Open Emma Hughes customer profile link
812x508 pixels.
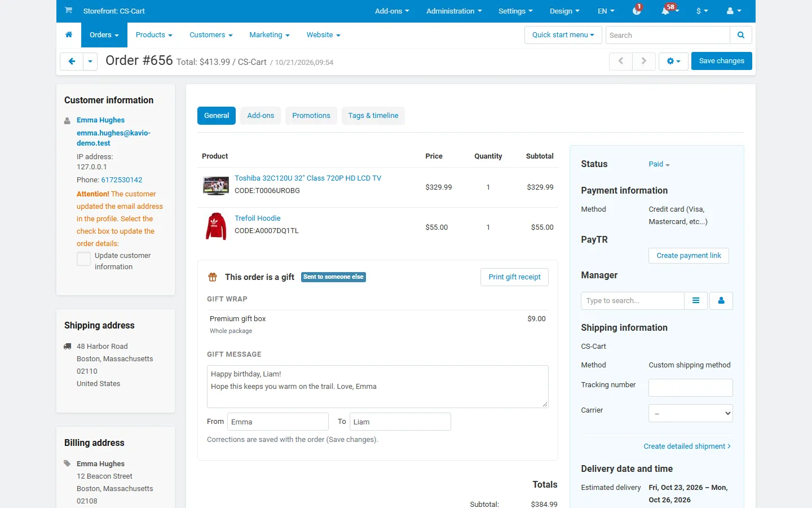pyautogui.click(x=100, y=120)
